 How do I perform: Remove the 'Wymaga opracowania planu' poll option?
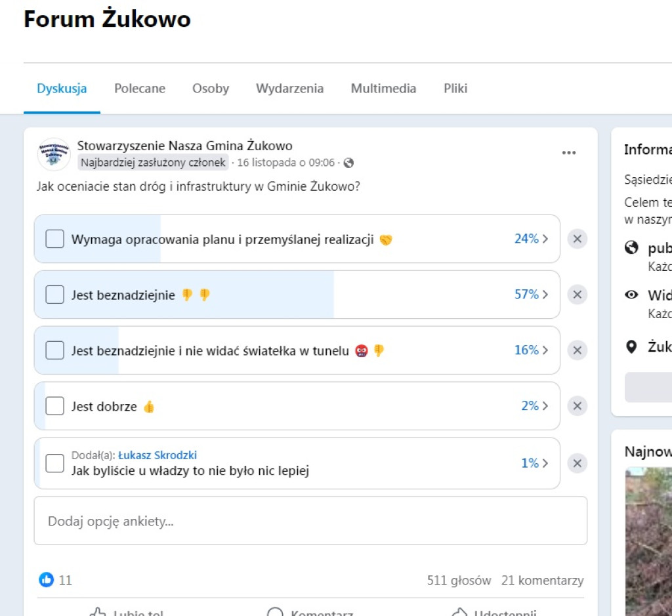pyautogui.click(x=577, y=239)
